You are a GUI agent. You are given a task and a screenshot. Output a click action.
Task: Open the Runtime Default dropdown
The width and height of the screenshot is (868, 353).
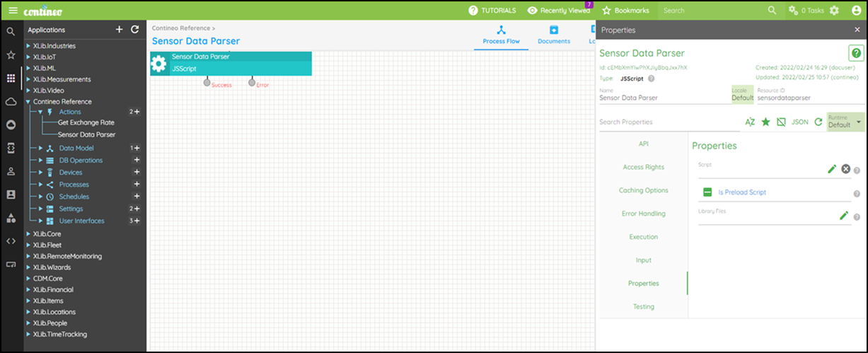[845, 122]
